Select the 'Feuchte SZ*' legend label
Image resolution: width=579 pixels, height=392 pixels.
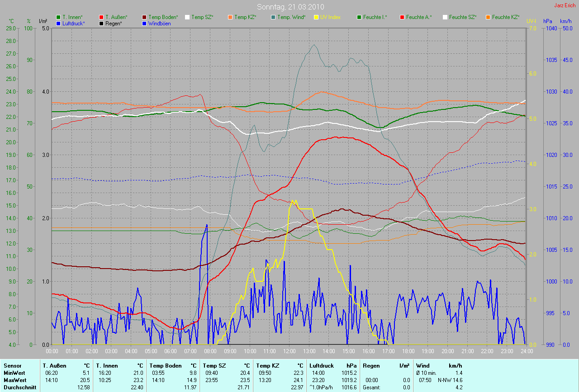point(463,17)
